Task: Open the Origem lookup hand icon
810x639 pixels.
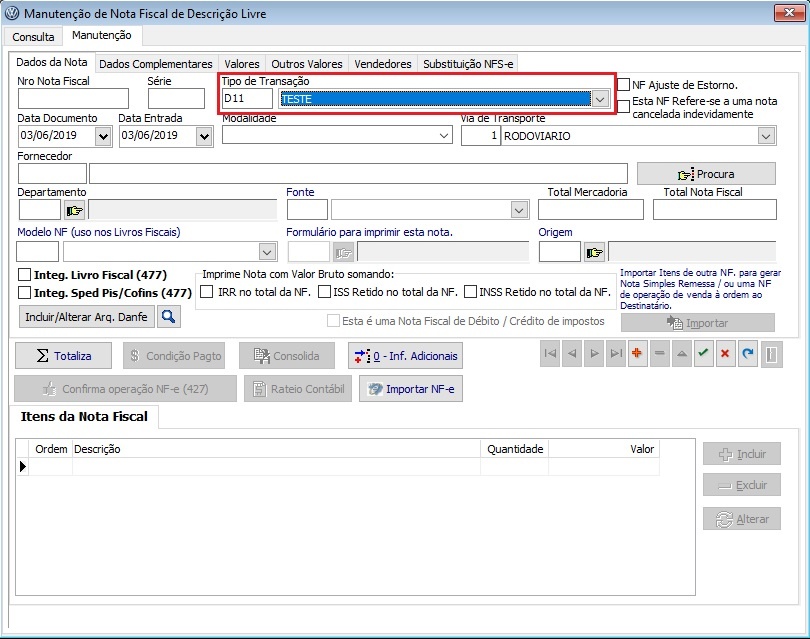Action: click(x=595, y=251)
